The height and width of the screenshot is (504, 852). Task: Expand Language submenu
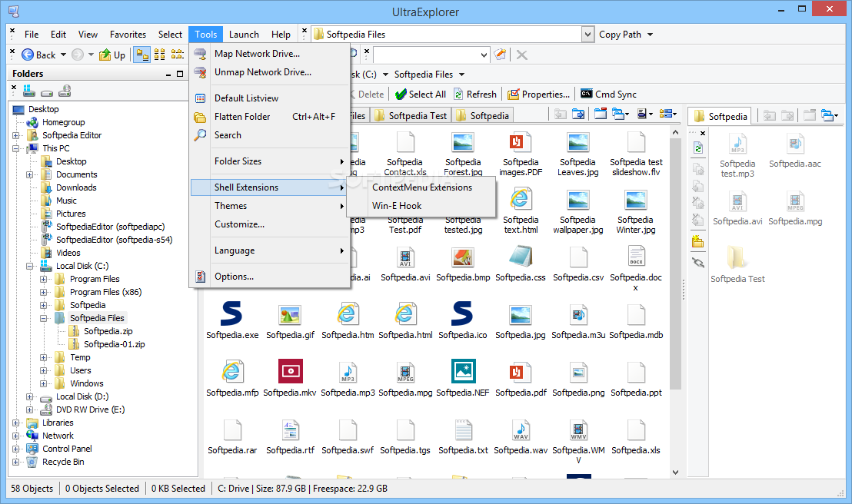[269, 250]
